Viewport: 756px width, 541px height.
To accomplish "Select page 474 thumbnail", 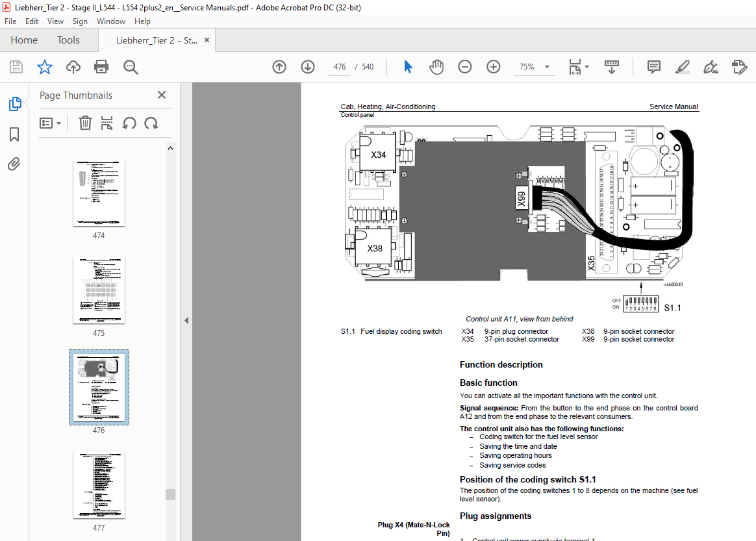I will point(99,193).
